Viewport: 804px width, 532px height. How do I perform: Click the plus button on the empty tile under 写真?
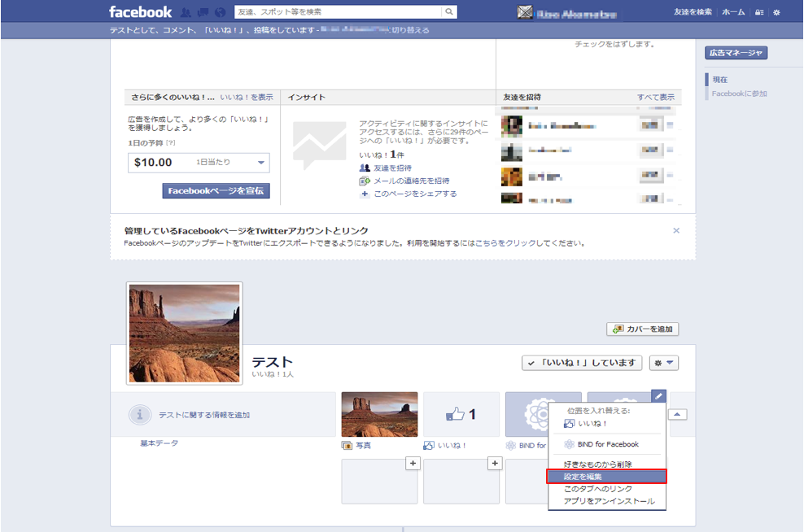[413, 464]
